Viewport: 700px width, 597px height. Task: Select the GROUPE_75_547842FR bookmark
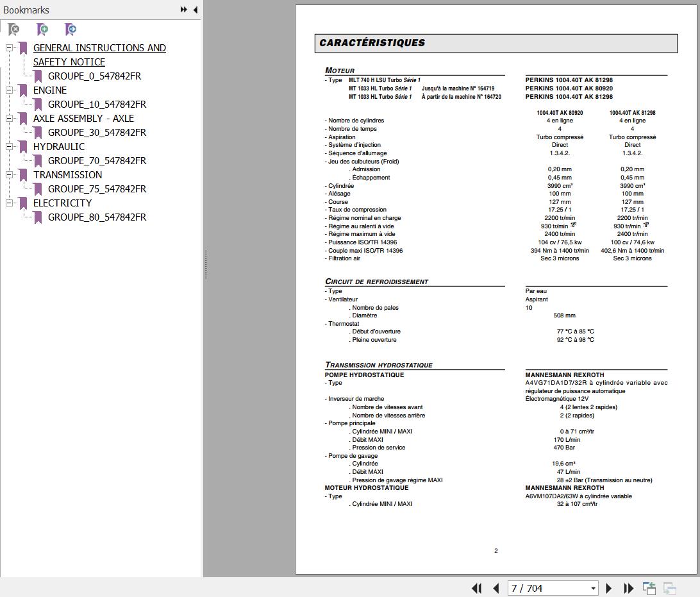(x=97, y=189)
